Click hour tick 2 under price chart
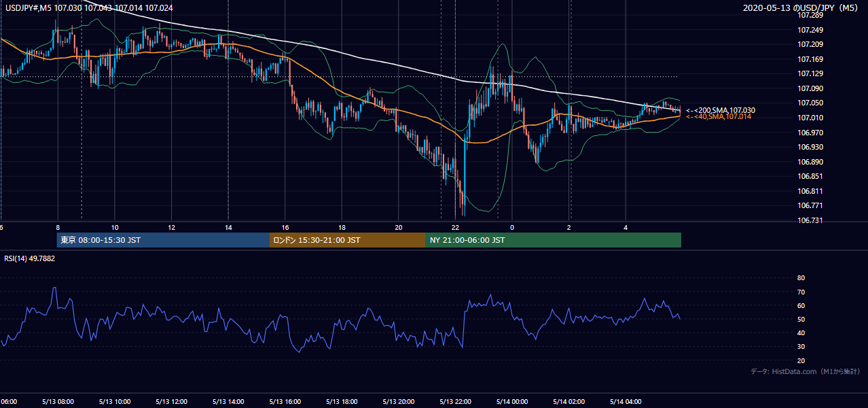This screenshot has height=408, width=868. click(x=569, y=228)
